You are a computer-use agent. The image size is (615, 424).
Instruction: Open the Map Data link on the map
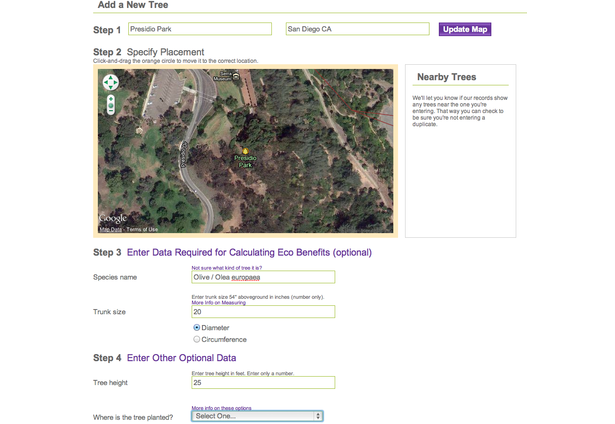pos(111,229)
